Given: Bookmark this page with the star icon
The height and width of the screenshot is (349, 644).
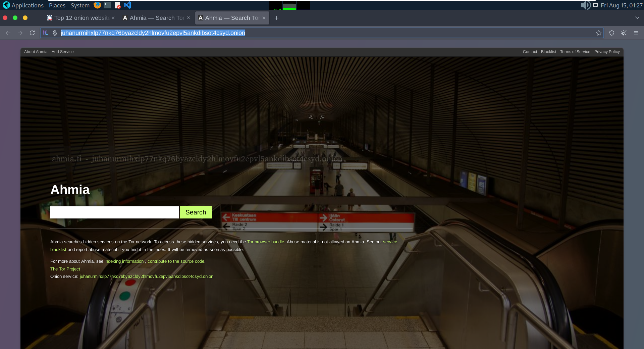Looking at the screenshot, I should [x=599, y=33].
